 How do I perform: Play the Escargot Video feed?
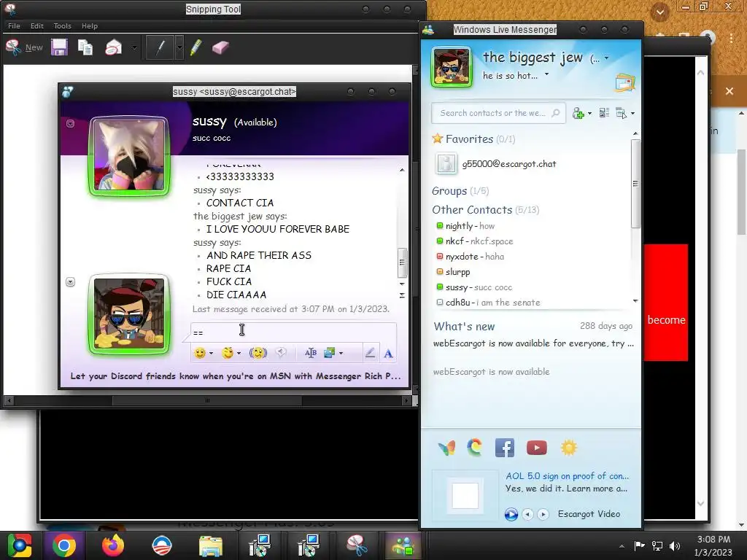click(x=511, y=514)
